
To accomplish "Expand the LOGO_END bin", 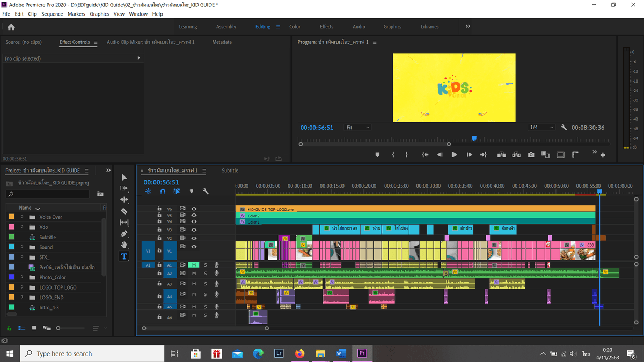I will [x=23, y=297].
